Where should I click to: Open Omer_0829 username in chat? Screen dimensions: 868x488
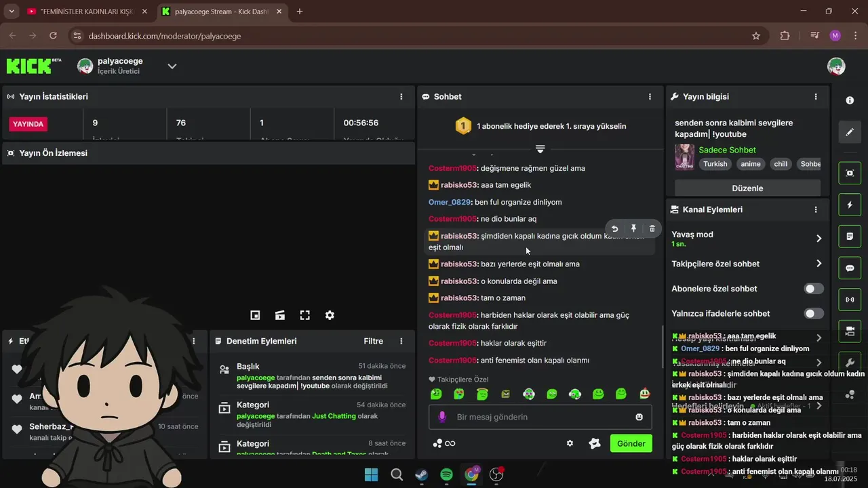click(x=449, y=202)
